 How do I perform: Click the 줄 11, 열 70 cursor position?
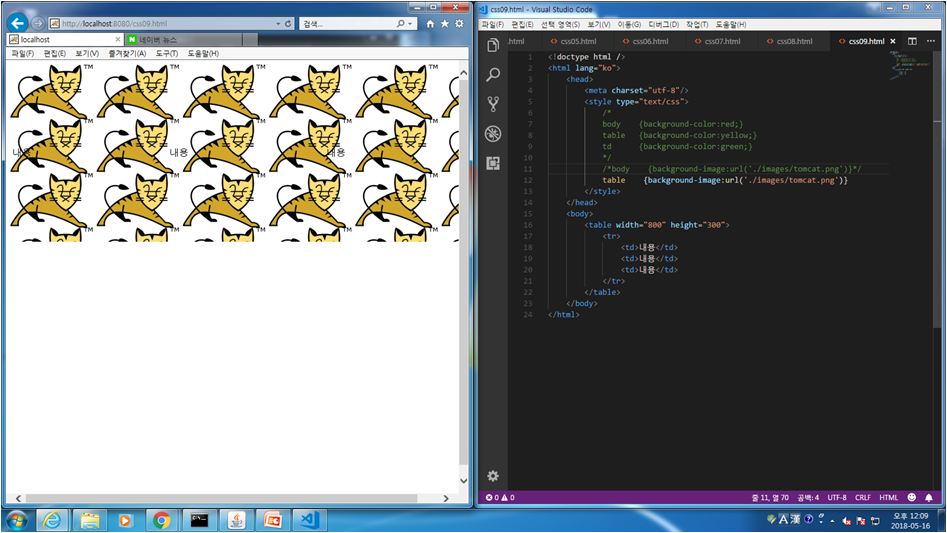(770, 497)
